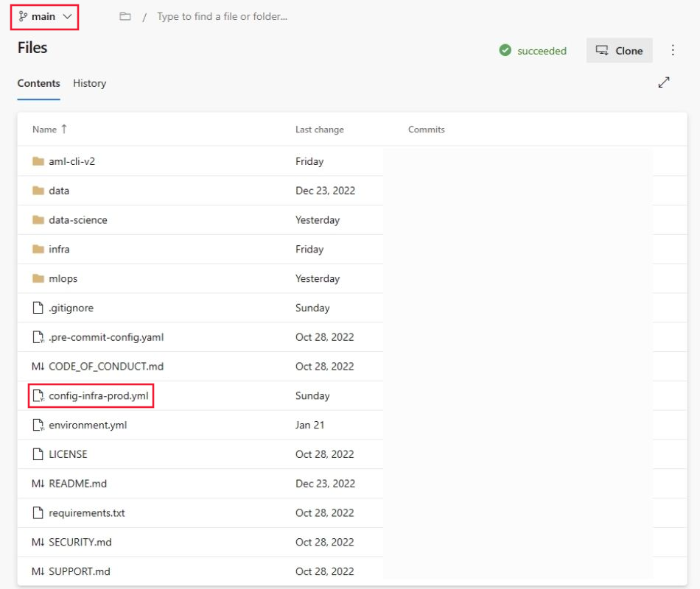The width and height of the screenshot is (700, 589).
Task: Click the branch icon beside main
Action: (x=24, y=16)
